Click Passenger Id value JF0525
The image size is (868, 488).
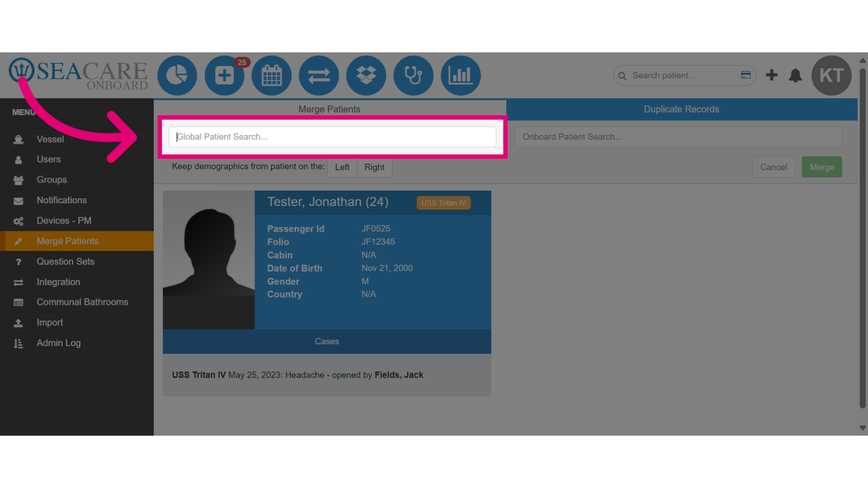[x=376, y=229]
